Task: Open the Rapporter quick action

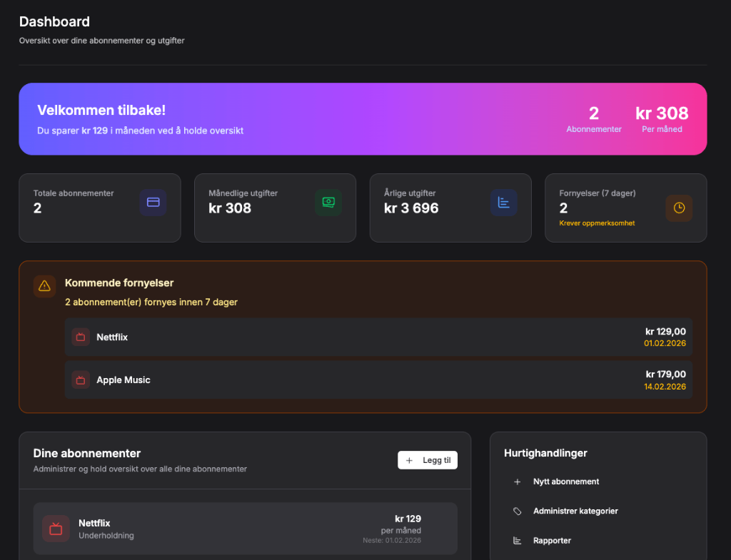Action: click(552, 540)
